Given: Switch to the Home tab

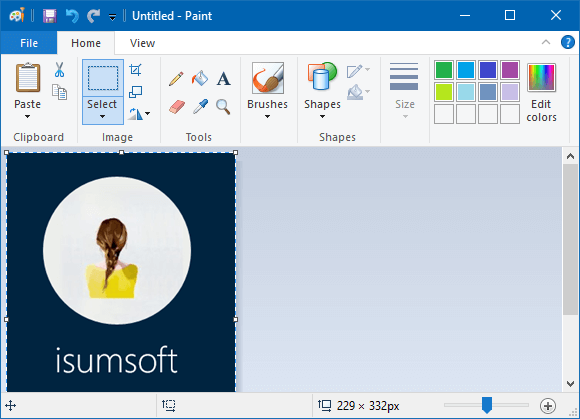Looking at the screenshot, I should click(86, 43).
